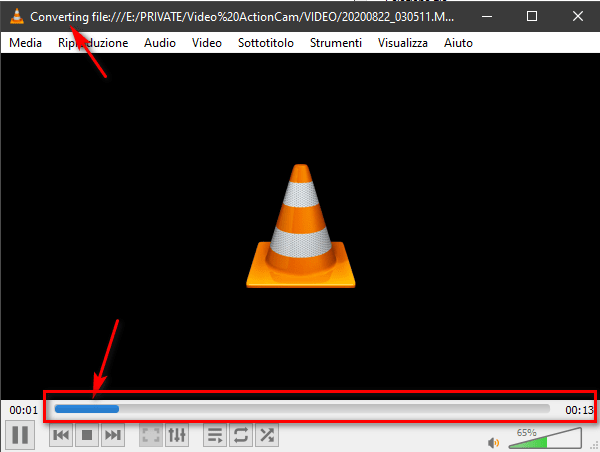This screenshot has width=600, height=452.
Task: Mute audio with the speaker icon
Action: coord(493,443)
